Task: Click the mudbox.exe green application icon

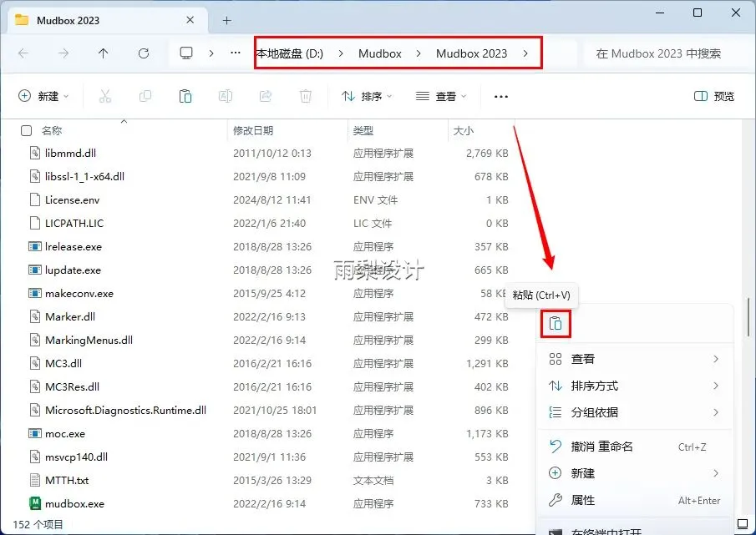Action: [35, 503]
